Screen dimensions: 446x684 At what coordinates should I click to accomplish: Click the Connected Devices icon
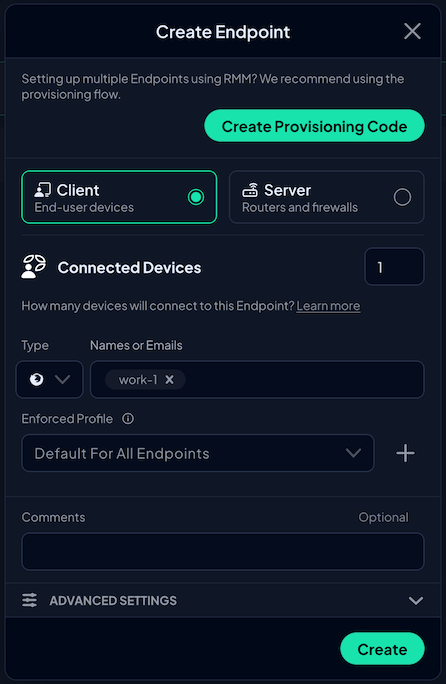(x=34, y=267)
